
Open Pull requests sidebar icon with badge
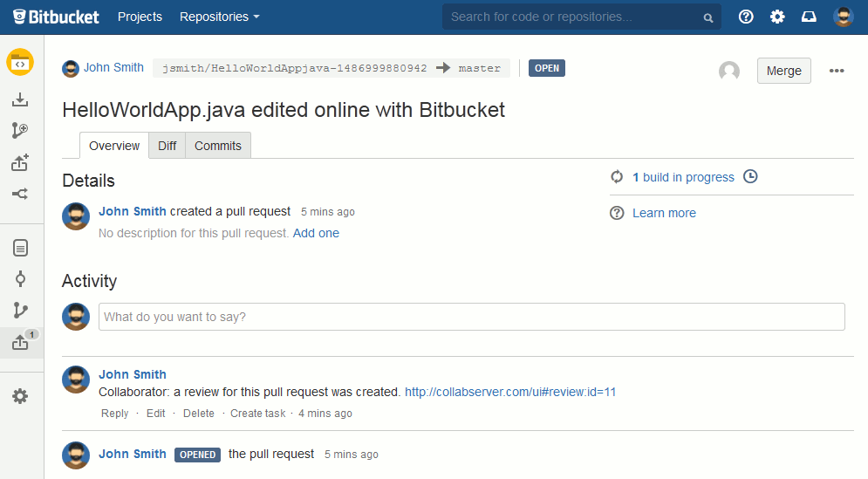(21, 343)
